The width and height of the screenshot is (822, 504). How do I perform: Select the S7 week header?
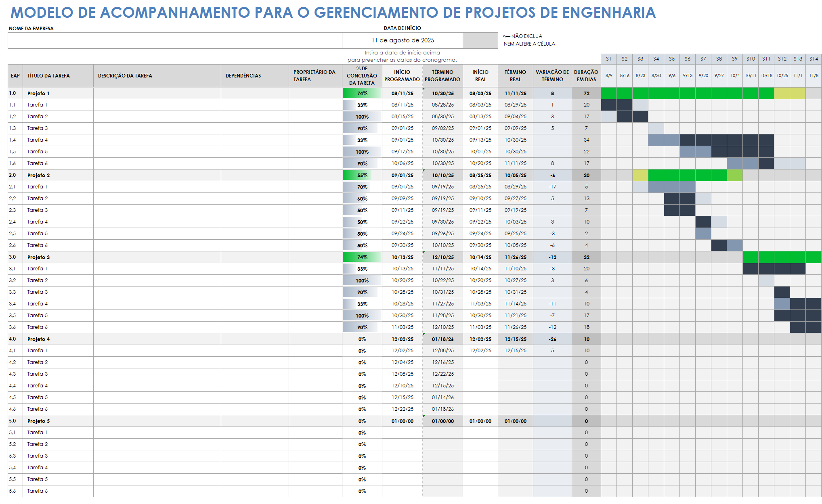point(703,59)
